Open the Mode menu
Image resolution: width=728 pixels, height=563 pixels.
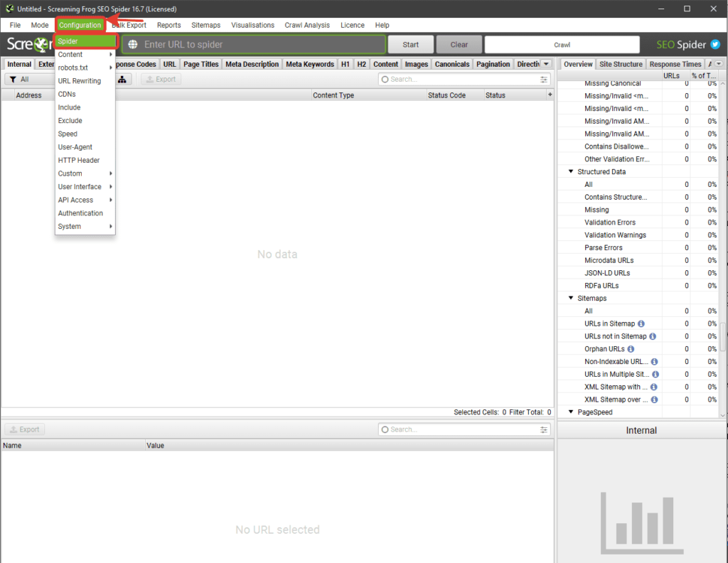click(40, 25)
